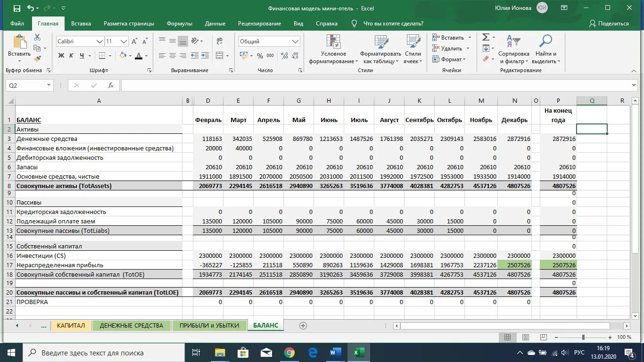Apply percent style format

coord(260,56)
